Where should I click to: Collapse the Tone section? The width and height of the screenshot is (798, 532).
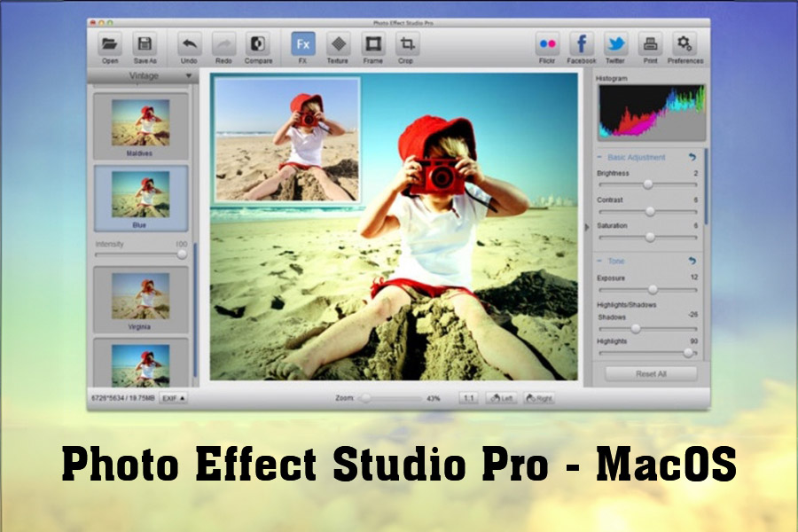pos(599,261)
